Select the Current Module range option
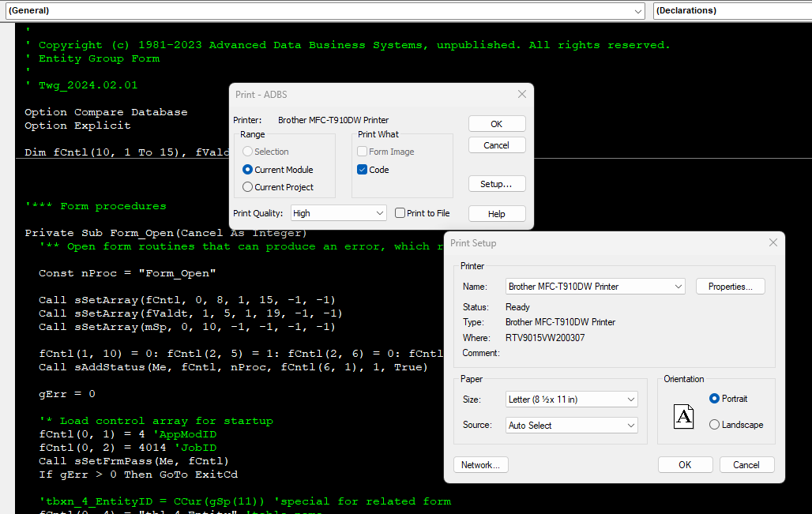Viewport: 812px width, 514px height. (248, 170)
